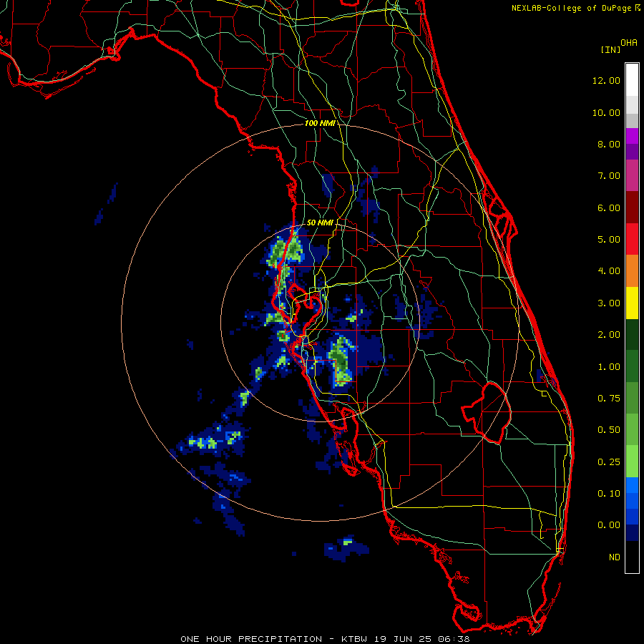The width and height of the screenshot is (644, 644).
Task: Click the 5.00 legend value
Action: coord(609,240)
